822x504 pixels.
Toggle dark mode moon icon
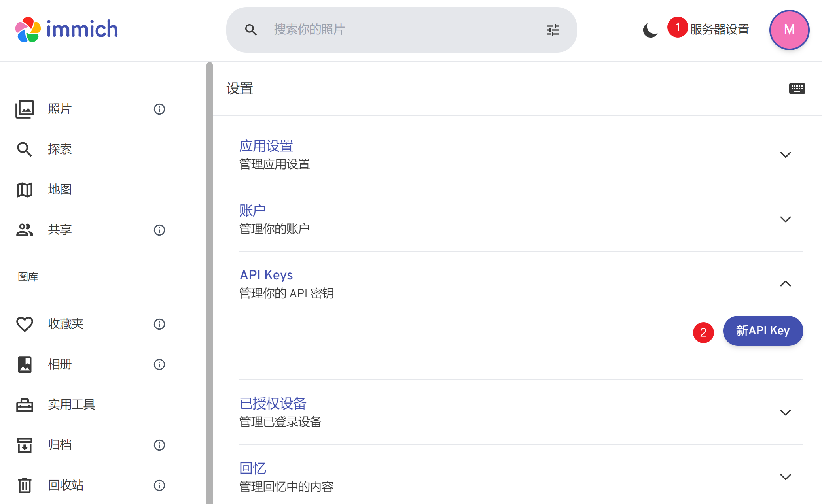click(x=650, y=30)
